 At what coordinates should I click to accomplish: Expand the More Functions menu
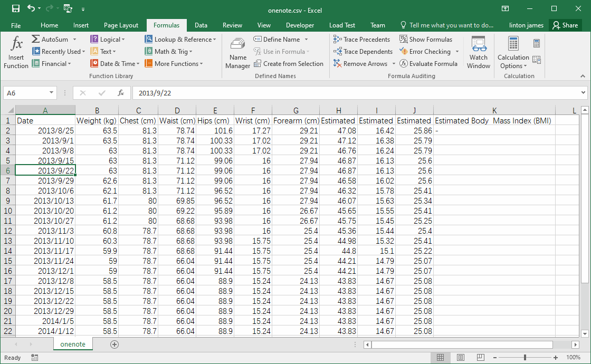pos(175,63)
